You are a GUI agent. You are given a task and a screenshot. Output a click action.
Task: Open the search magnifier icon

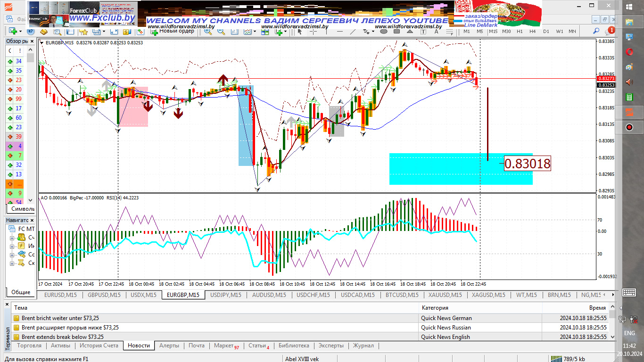coord(595,31)
